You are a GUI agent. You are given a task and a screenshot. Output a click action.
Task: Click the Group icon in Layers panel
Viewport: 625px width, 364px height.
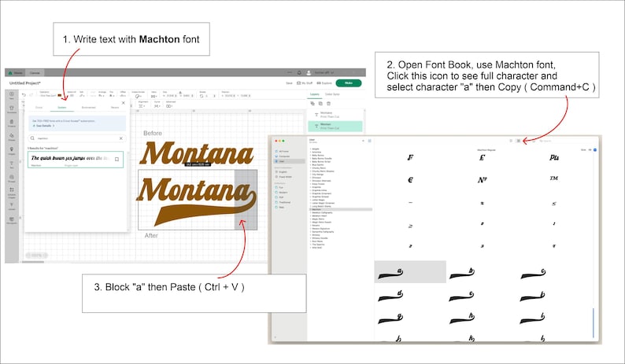coord(312,103)
